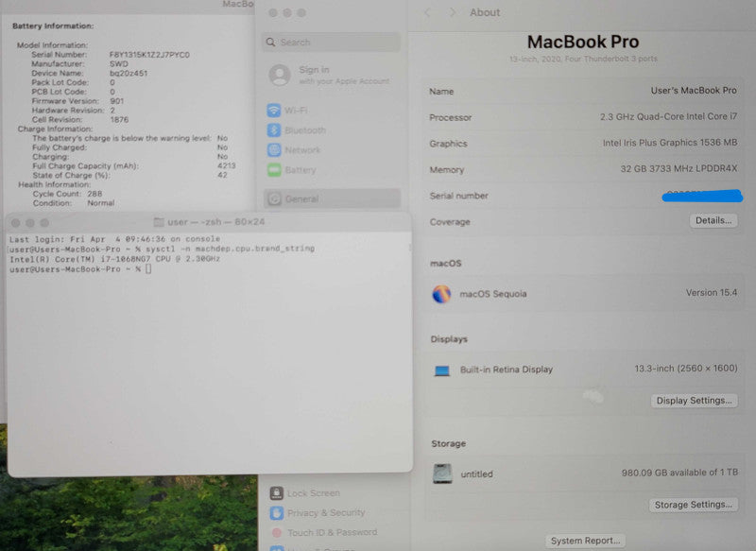The height and width of the screenshot is (551, 756).
Task: Open Lock Screen icon in sidebar
Action: click(276, 493)
